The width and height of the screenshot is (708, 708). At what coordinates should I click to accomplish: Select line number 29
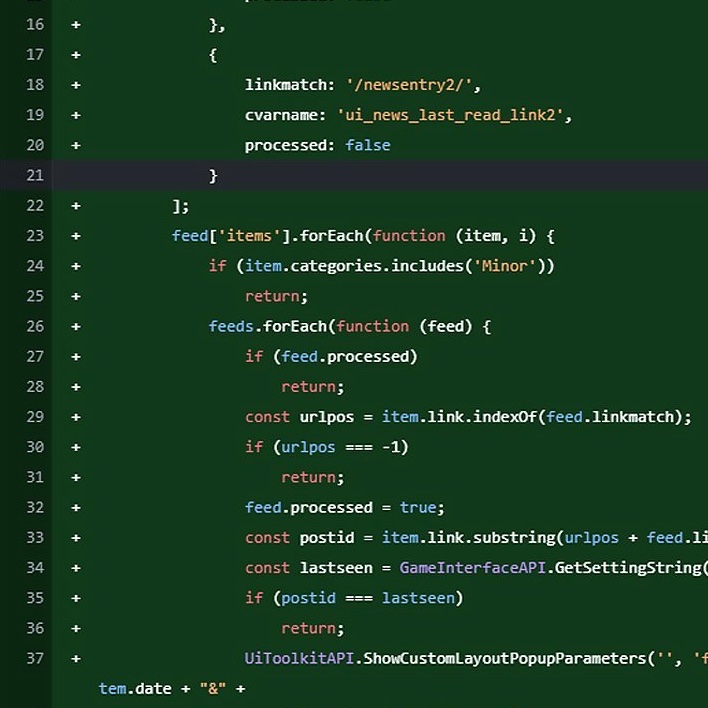coord(35,417)
